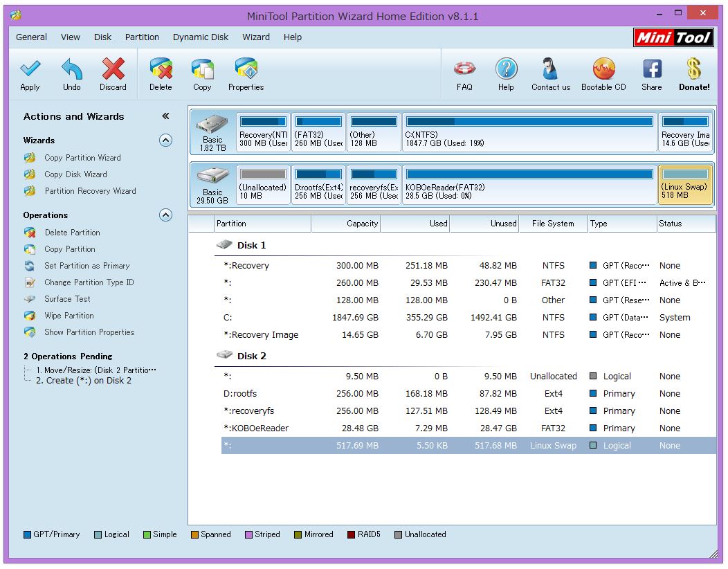Sort by the Status column header
Viewport: 728px width, 569px height.
coord(686,224)
